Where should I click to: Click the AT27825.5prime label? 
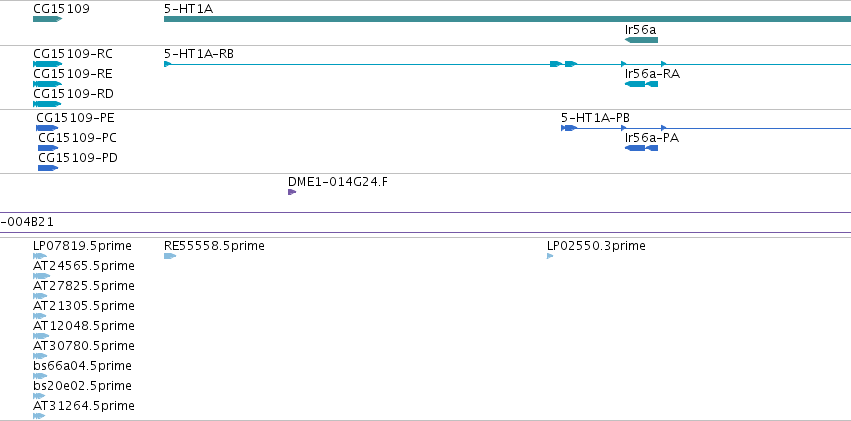(x=84, y=286)
